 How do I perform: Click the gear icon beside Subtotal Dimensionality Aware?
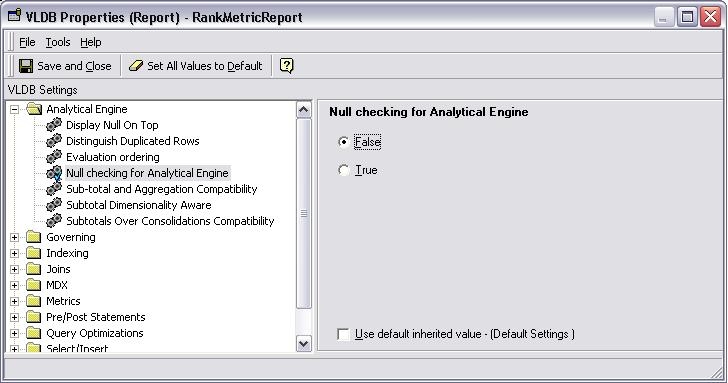tap(54, 205)
